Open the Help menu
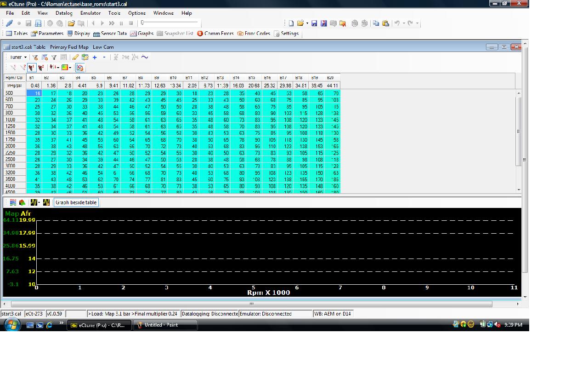The height and width of the screenshot is (368, 588). pos(187,13)
